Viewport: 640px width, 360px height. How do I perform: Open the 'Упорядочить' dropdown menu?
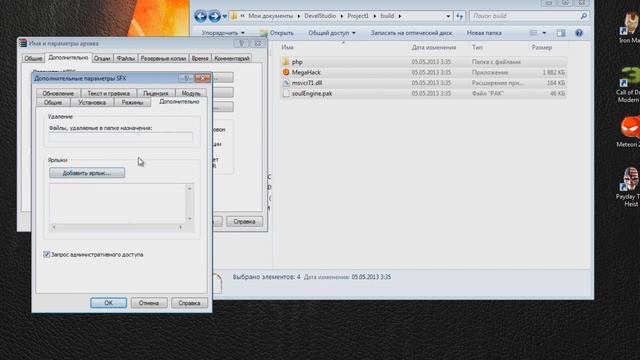[223, 33]
